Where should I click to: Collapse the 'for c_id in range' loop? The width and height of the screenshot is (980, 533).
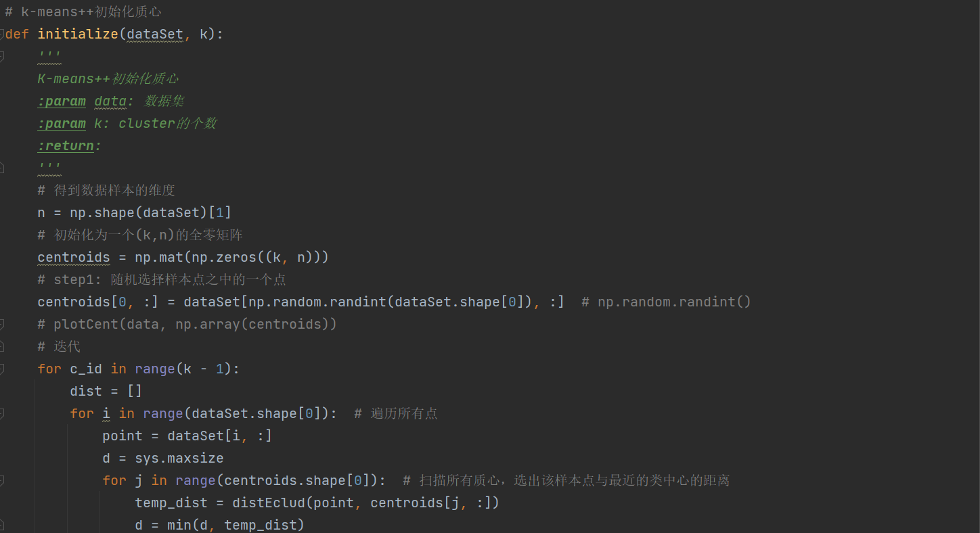coord(2,369)
